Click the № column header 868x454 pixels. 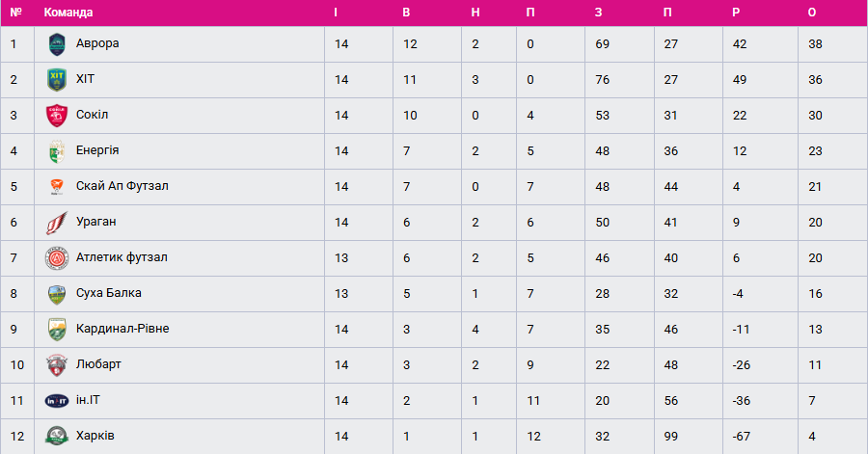pos(15,13)
